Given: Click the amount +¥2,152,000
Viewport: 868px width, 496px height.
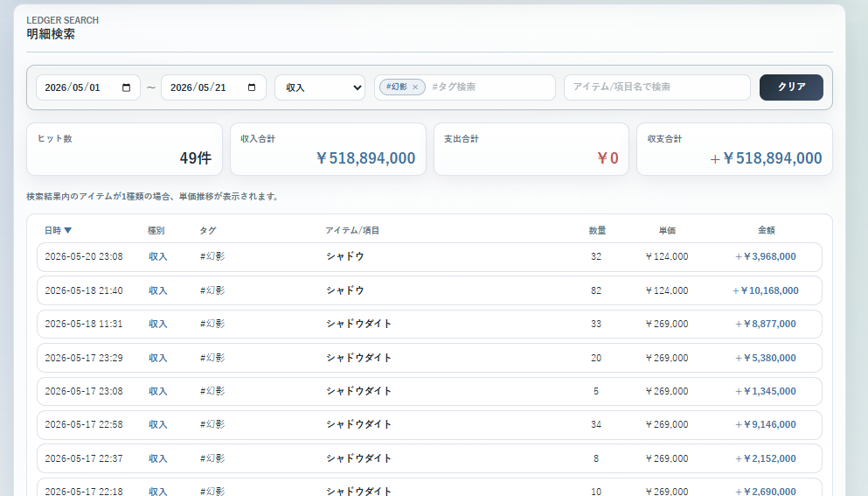Looking at the screenshot, I should (x=766, y=458).
